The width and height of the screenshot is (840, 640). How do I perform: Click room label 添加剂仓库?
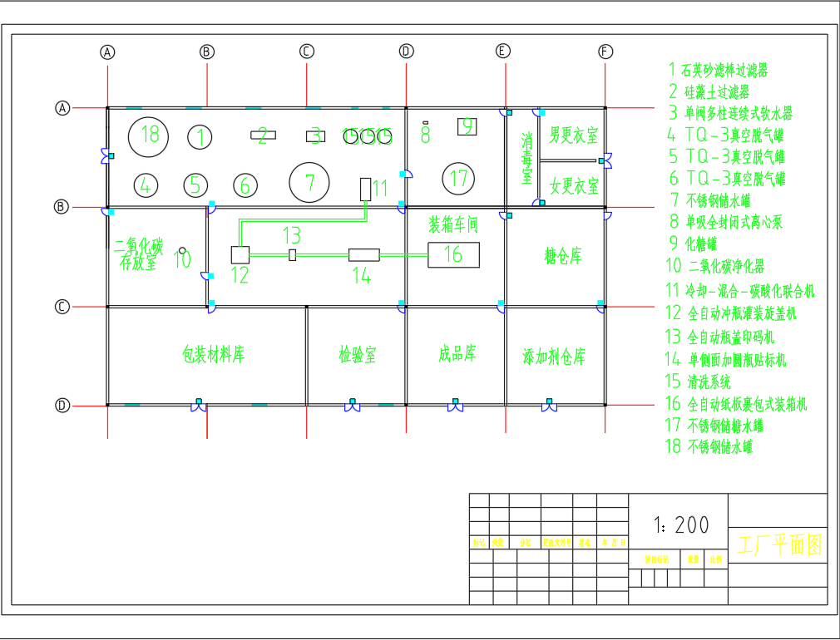(x=554, y=356)
